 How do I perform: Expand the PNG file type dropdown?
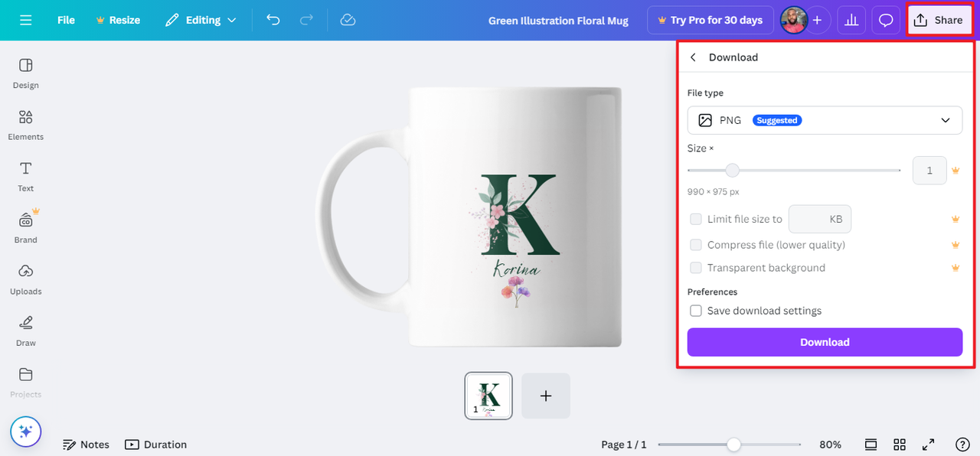coord(825,120)
